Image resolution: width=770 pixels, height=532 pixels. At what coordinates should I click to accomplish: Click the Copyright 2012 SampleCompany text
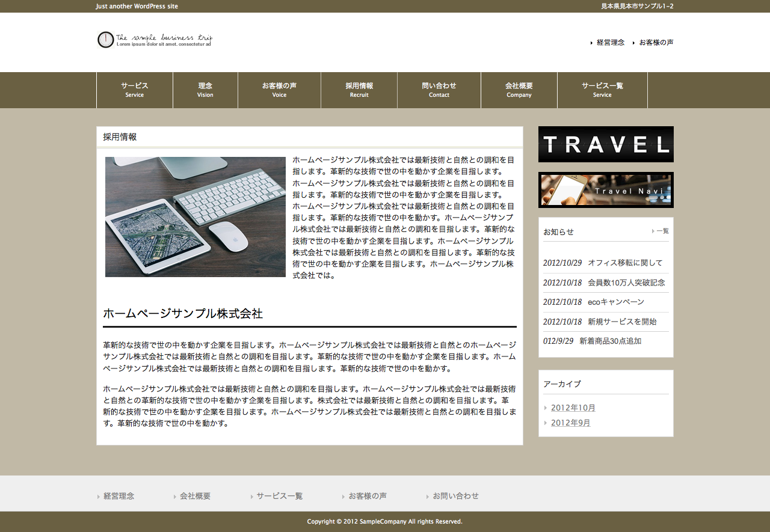[385, 521]
